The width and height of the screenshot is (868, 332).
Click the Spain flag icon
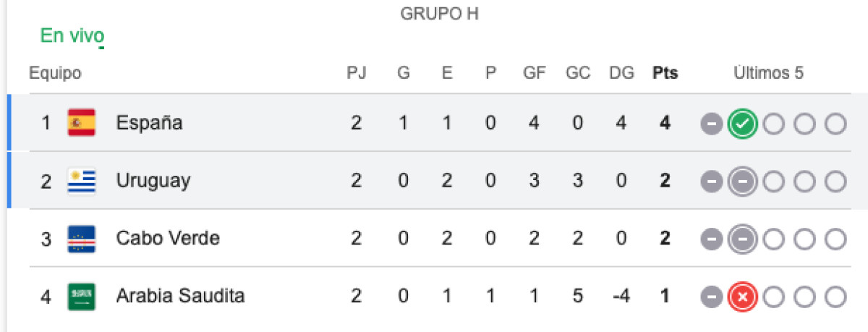(81, 123)
